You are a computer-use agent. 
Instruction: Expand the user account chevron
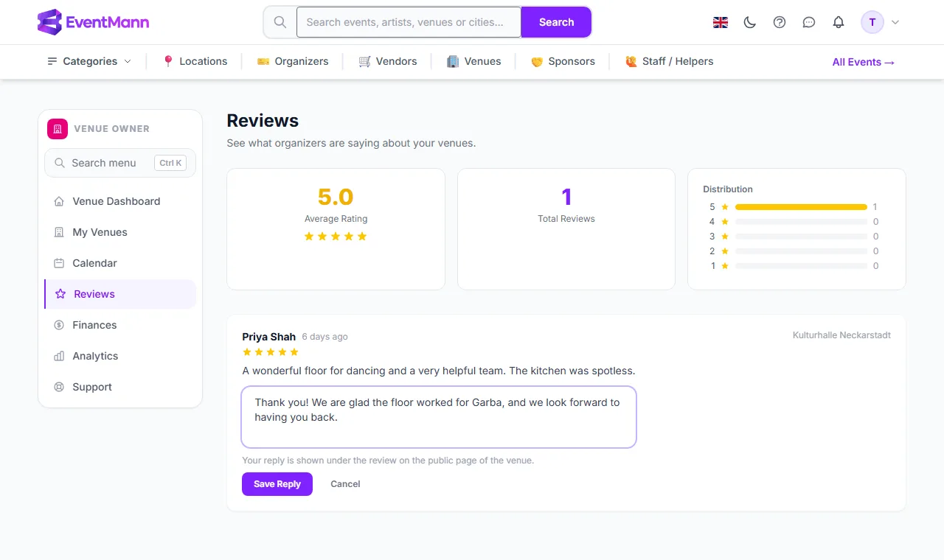coord(895,22)
